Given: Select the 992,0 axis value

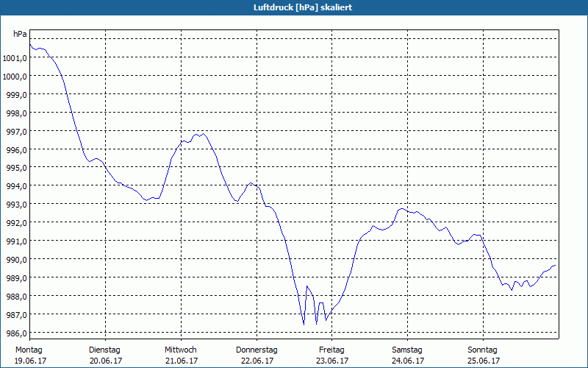Looking at the screenshot, I should [x=16, y=223].
